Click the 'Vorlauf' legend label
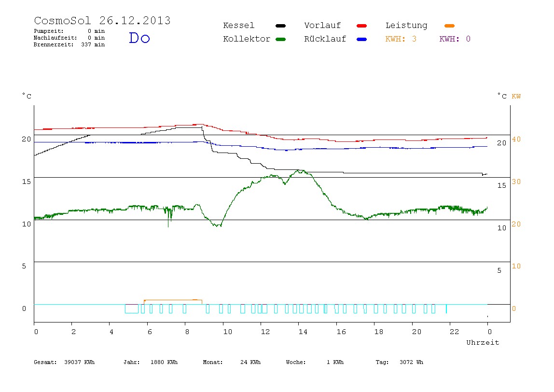The height and width of the screenshot is (392, 554). 322,26
